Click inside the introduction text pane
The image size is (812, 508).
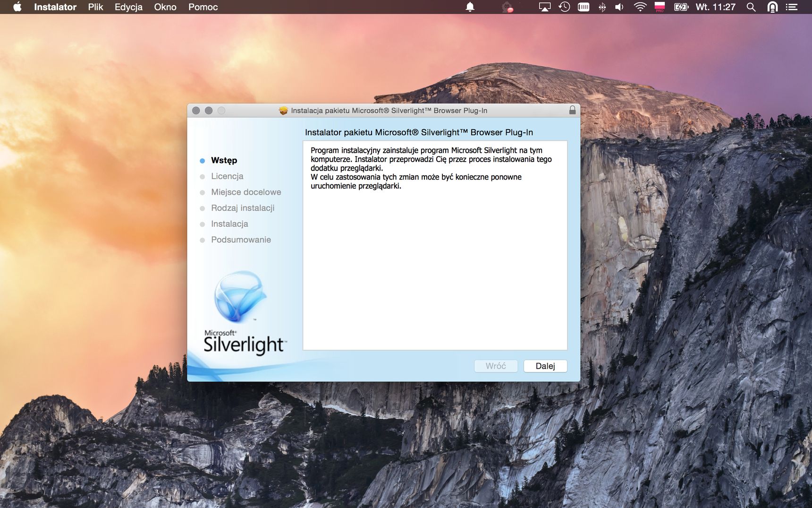[435, 245]
